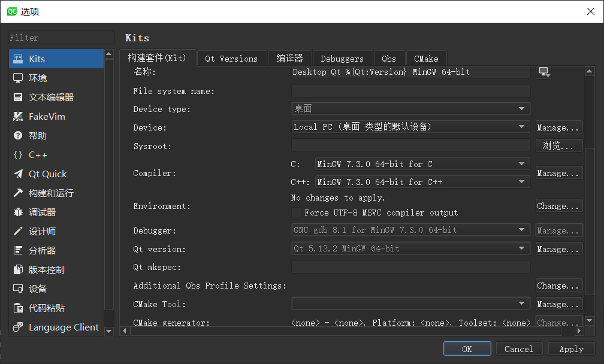Open the Qt version dropdown
The width and height of the screenshot is (604, 364).
pyautogui.click(x=522, y=248)
